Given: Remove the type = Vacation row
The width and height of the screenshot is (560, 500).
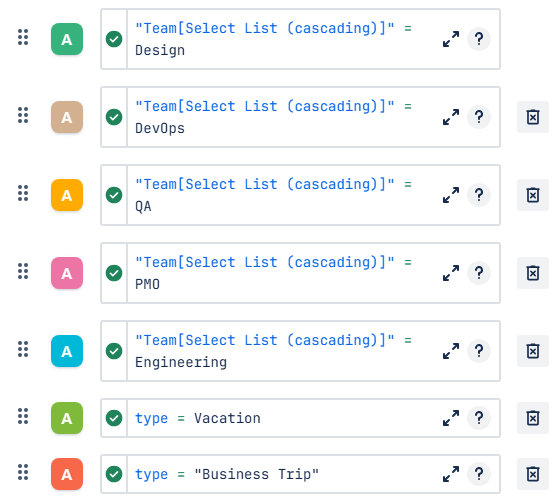Looking at the screenshot, I should point(532,418).
